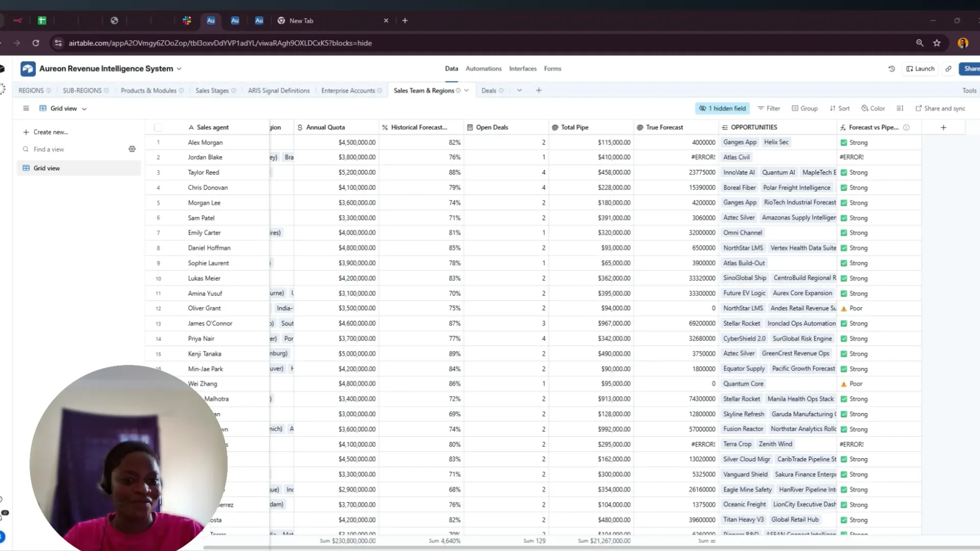This screenshot has height=551, width=980.
Task: Copy base link icon
Action: (x=948, y=68)
